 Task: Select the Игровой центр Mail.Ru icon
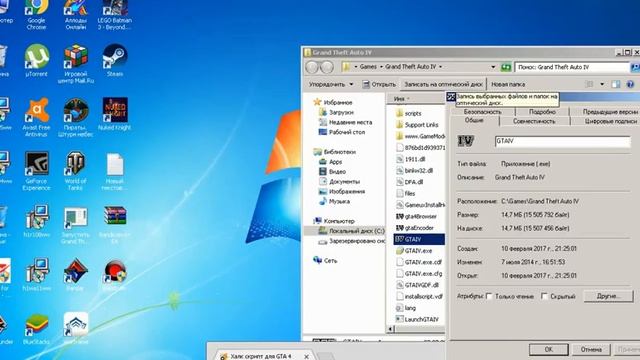coord(76,64)
